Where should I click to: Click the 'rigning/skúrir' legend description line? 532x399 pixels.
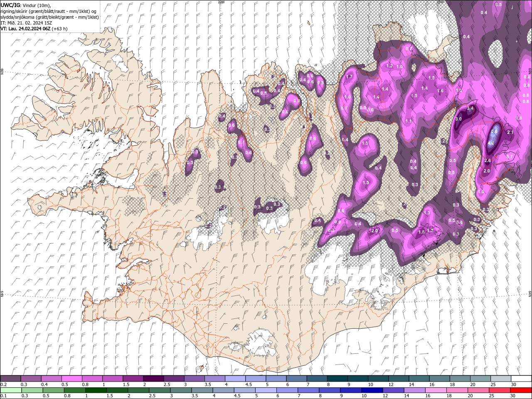[x=49, y=11]
